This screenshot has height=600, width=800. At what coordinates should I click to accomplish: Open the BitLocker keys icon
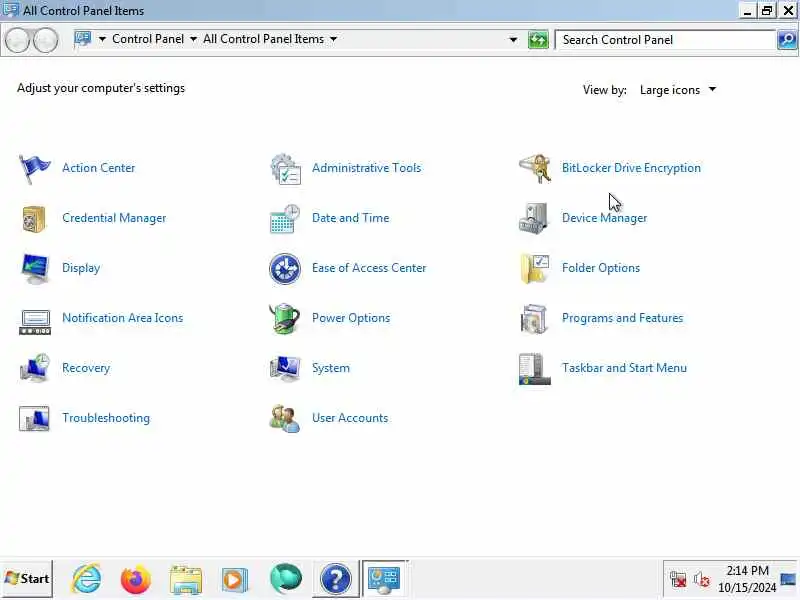pos(535,168)
